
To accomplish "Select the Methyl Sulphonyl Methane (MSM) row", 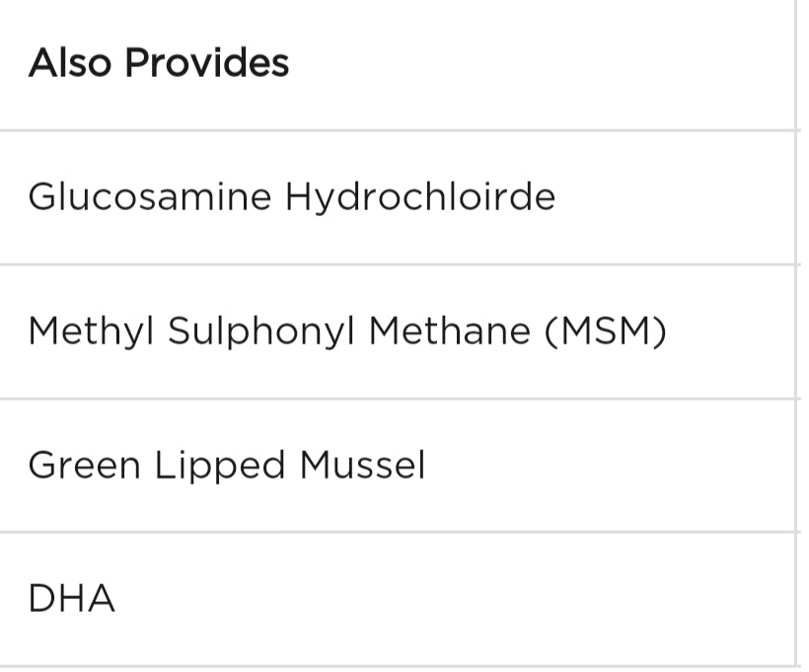I will [395, 332].
